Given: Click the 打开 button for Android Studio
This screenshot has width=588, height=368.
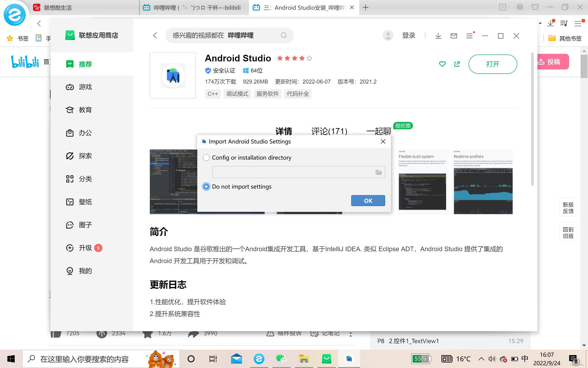Looking at the screenshot, I should pos(492,64).
